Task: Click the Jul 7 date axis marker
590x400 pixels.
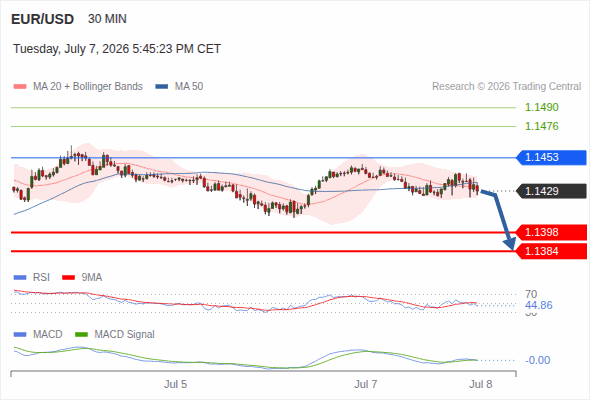Action: tap(365, 384)
